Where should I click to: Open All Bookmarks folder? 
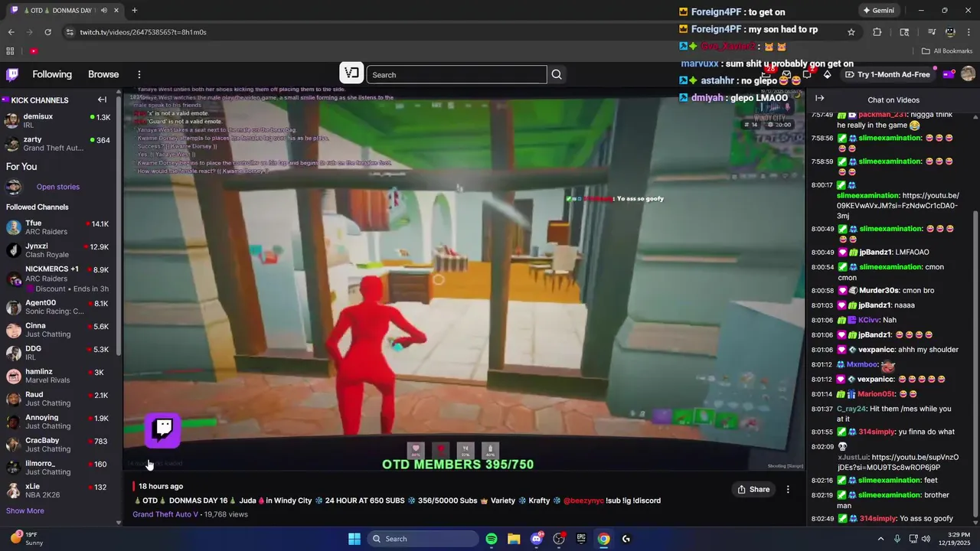(947, 51)
